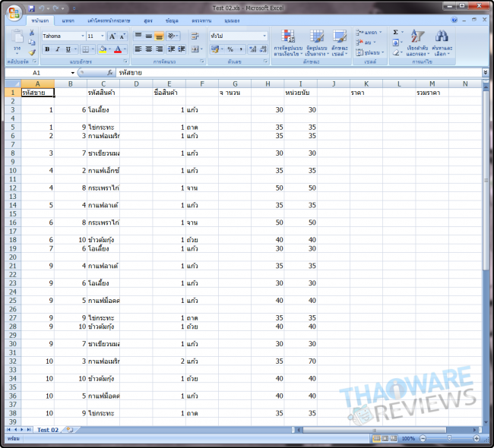Viewport: 494px width, 448px height.
Task: Open the Fill down arrow icon
Action: 396,43
